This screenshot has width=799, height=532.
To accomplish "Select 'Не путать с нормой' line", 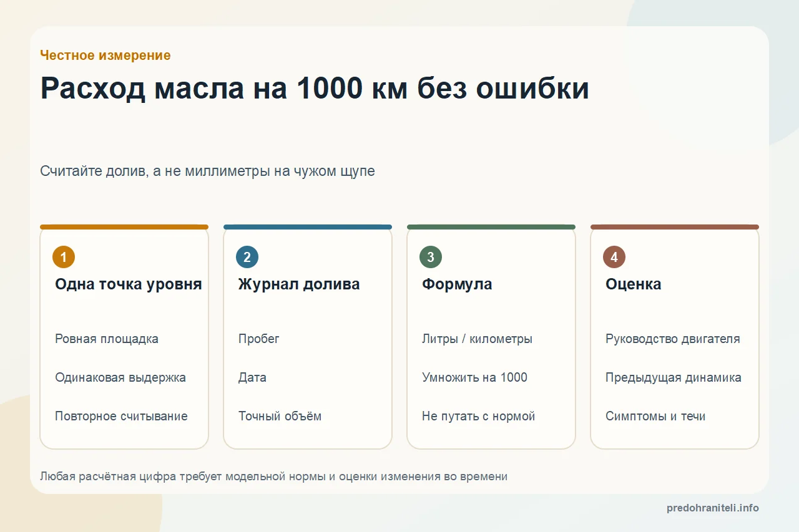I will click(x=478, y=416).
